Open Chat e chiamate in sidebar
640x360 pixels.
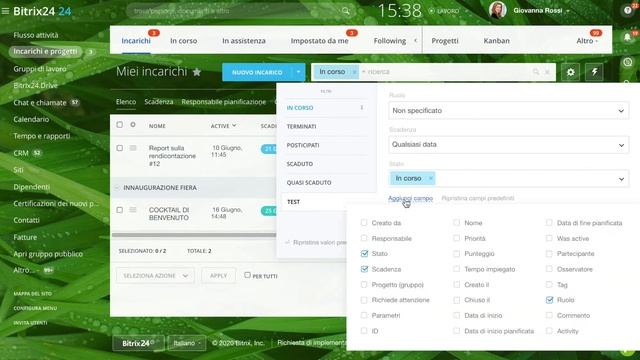tap(40, 102)
